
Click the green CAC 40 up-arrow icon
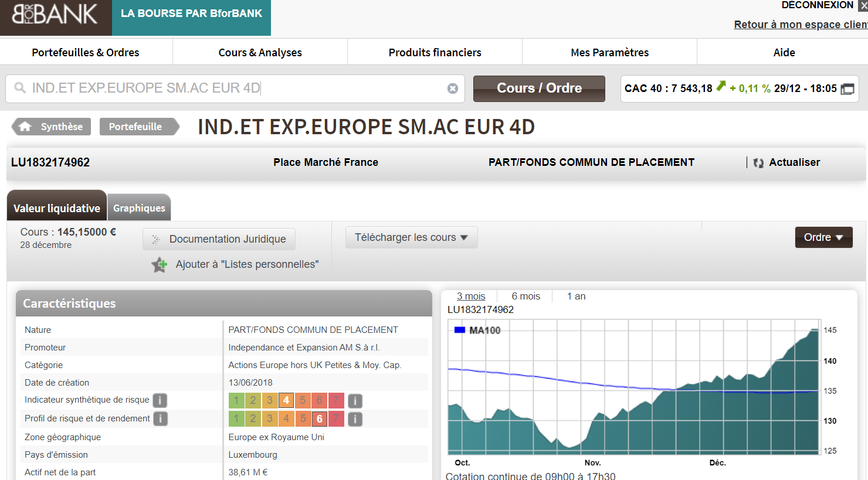click(x=721, y=86)
